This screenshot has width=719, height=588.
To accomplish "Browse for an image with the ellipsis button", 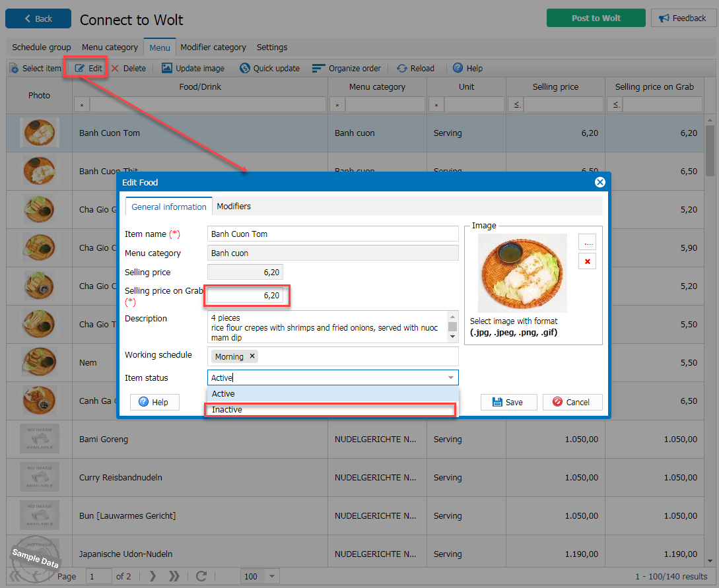I will [588, 242].
